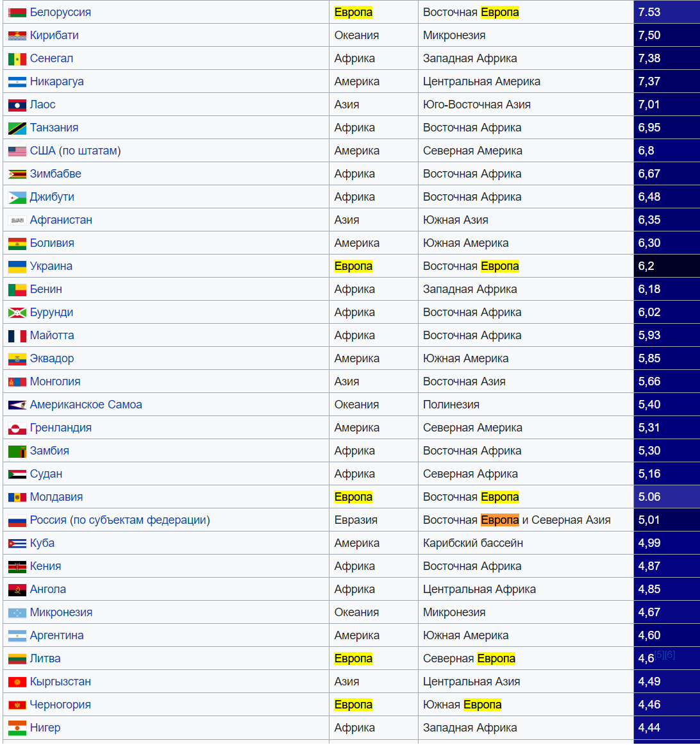Click the Евразия cell in Russia row
Image resolution: width=700 pixels, height=745 pixels.
click(356, 520)
